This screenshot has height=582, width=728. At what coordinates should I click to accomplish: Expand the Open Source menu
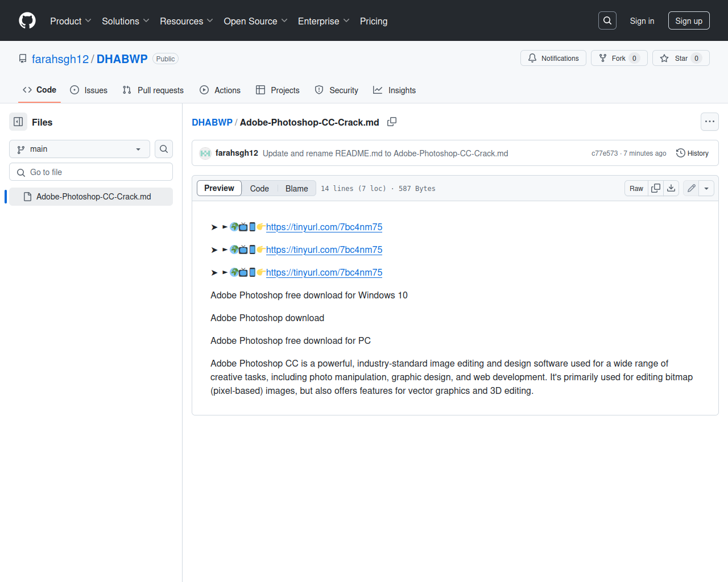[x=256, y=21]
